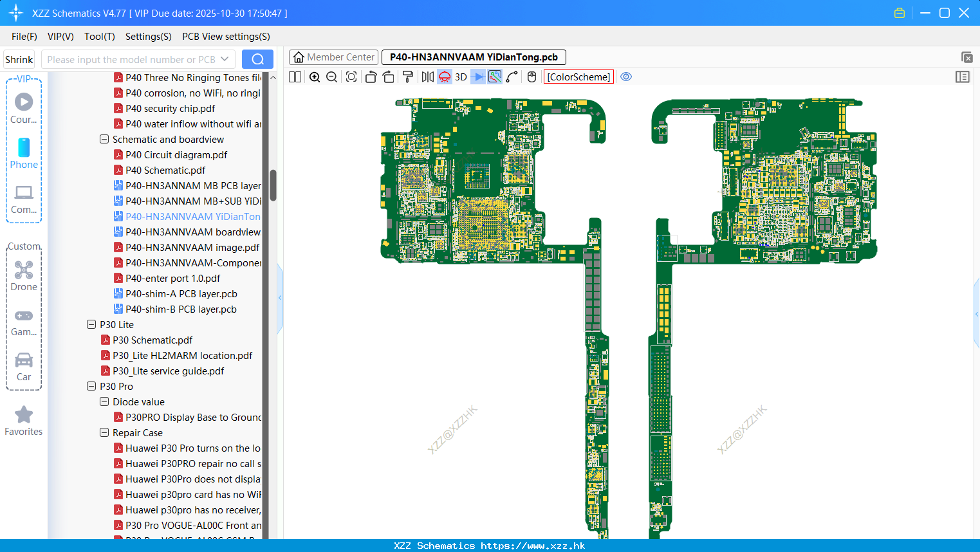Toggle the eye visibility icon
980x552 pixels.
click(626, 77)
